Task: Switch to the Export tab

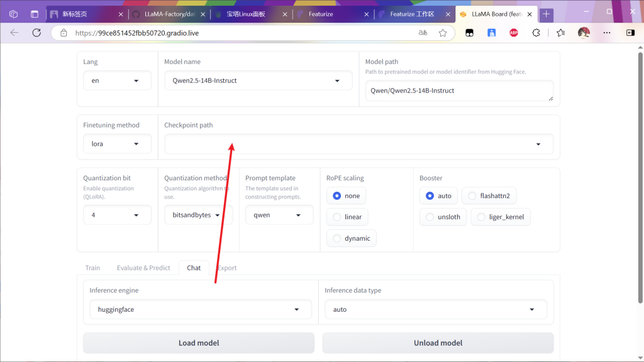Action: pyautogui.click(x=227, y=268)
